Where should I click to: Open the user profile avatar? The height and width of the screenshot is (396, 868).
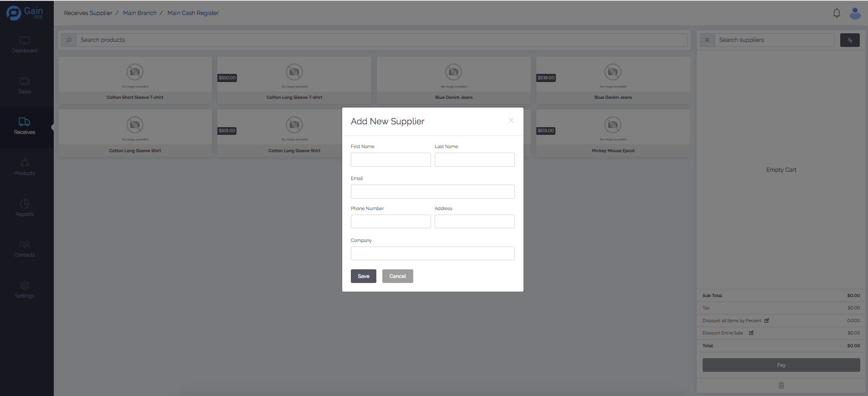(855, 13)
